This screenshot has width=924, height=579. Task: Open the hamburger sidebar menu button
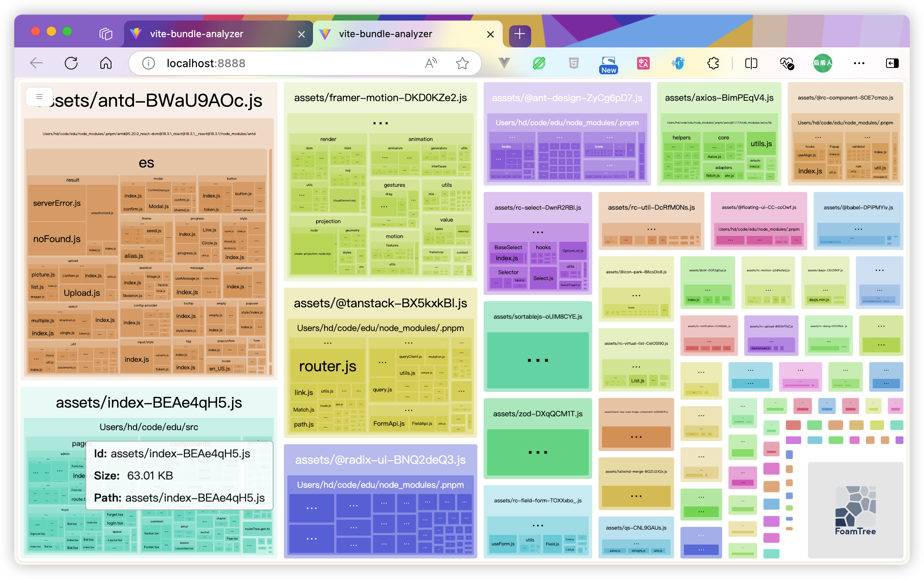[x=39, y=97]
